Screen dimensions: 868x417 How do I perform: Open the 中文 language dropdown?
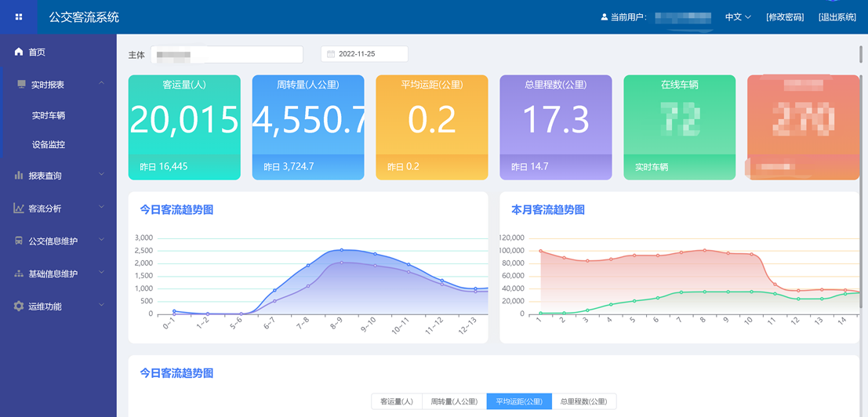(x=738, y=17)
